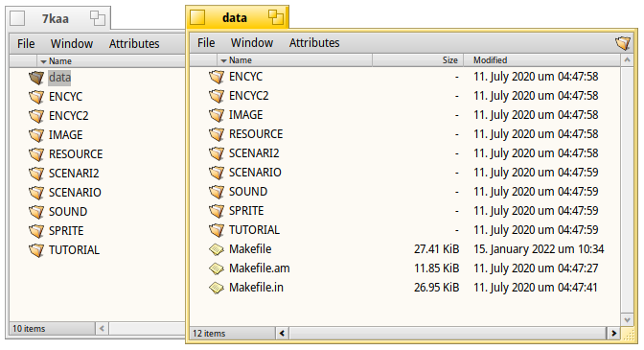Click horizontal scroll left arrow in 7kaa window

(x=102, y=328)
